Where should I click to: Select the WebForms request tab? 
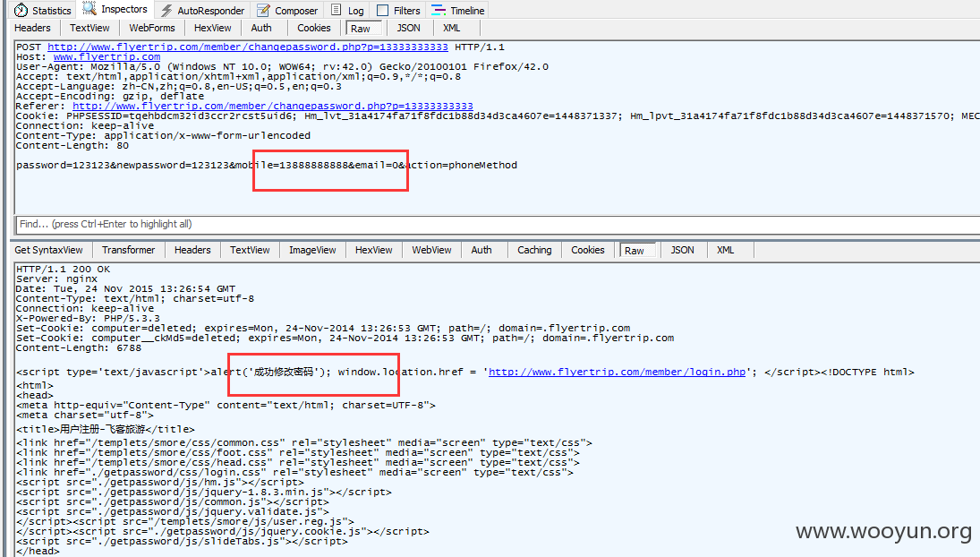tap(152, 28)
